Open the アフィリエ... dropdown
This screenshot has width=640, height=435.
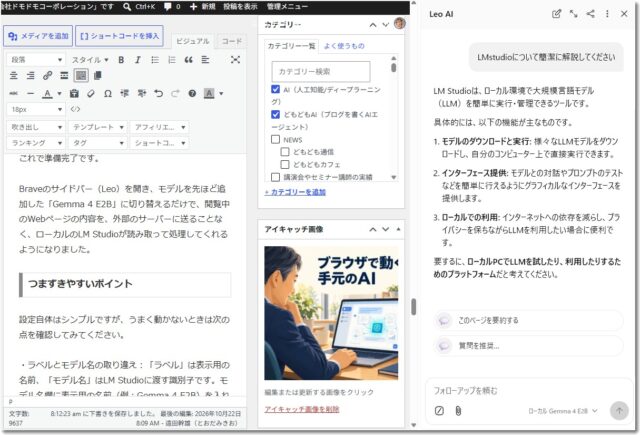point(159,127)
